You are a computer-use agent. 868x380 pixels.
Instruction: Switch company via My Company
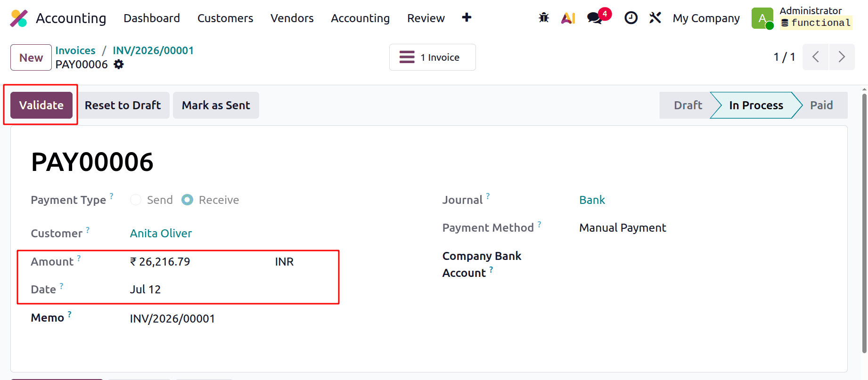point(706,18)
